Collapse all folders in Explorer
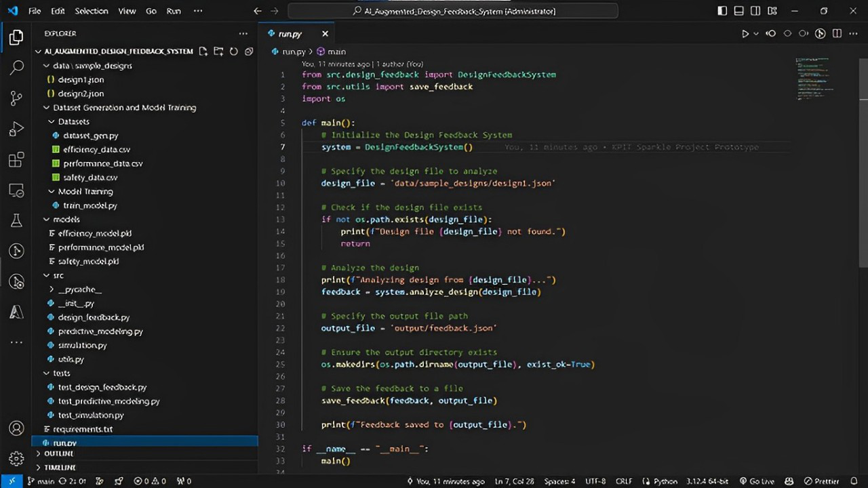This screenshot has height=488, width=868. coord(249,52)
